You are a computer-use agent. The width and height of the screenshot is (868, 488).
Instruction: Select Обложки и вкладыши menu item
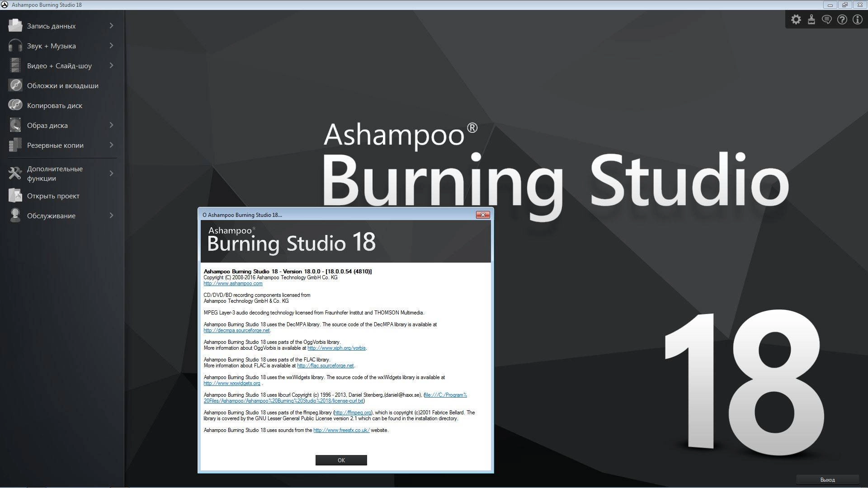62,85
